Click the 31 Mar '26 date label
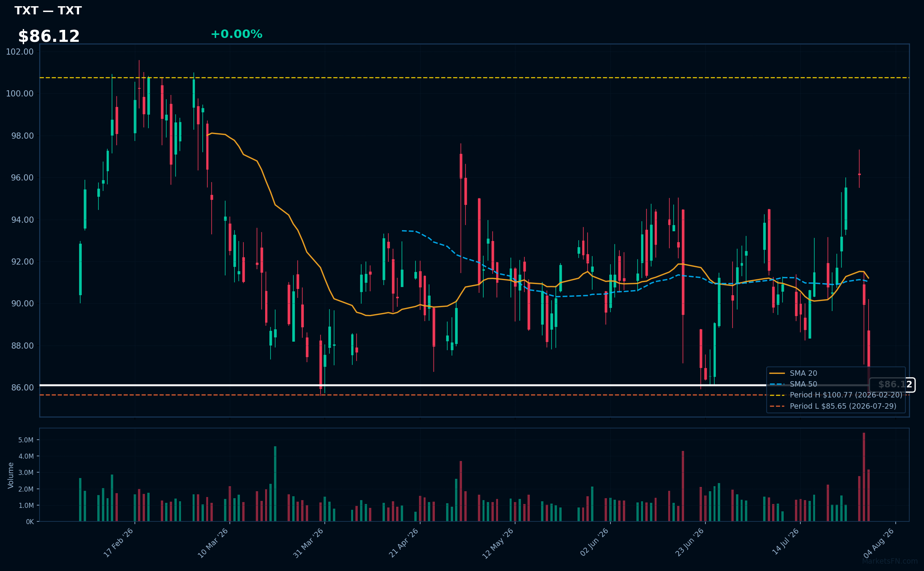The width and height of the screenshot is (924, 571). 308,543
